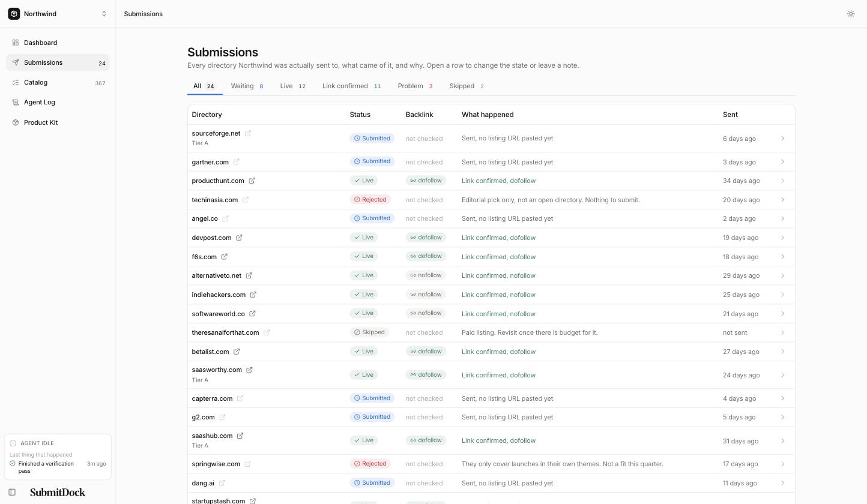Open indiehackers.com external link icon

pos(253,295)
